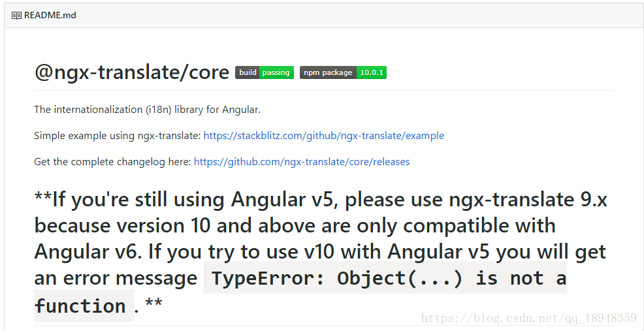Screen dimensions: 644x331
Task: Click the TypeError: Object(...) code snippet
Action: [385, 278]
